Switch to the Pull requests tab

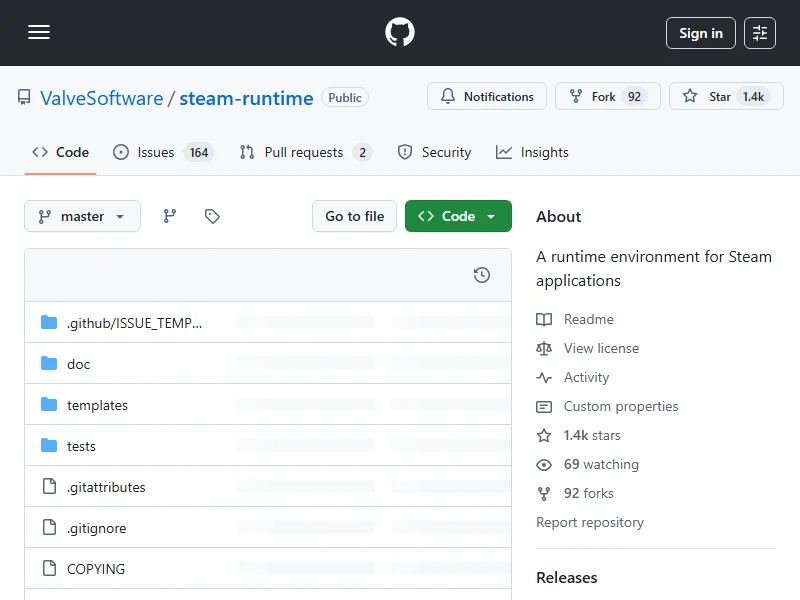tap(303, 152)
